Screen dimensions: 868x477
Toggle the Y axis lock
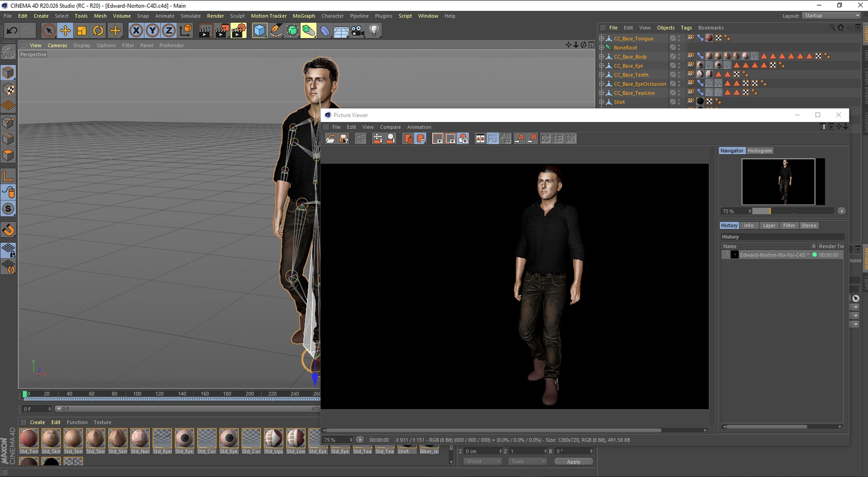(152, 31)
